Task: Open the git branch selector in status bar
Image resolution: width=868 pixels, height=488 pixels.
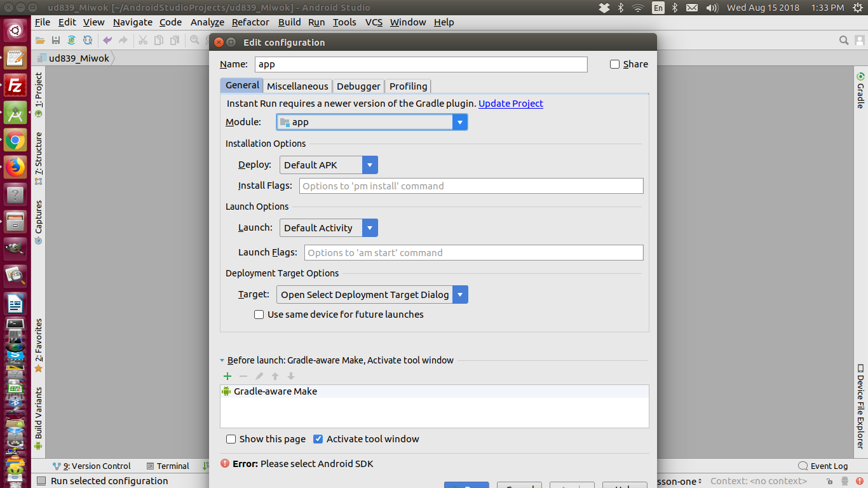Action: click(680, 481)
